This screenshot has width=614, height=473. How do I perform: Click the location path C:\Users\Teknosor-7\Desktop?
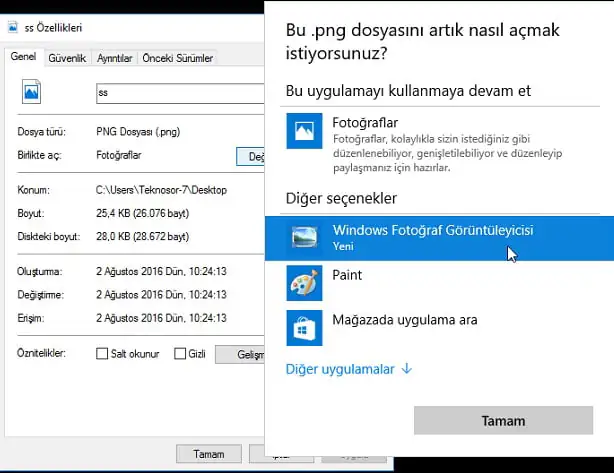coord(161,190)
